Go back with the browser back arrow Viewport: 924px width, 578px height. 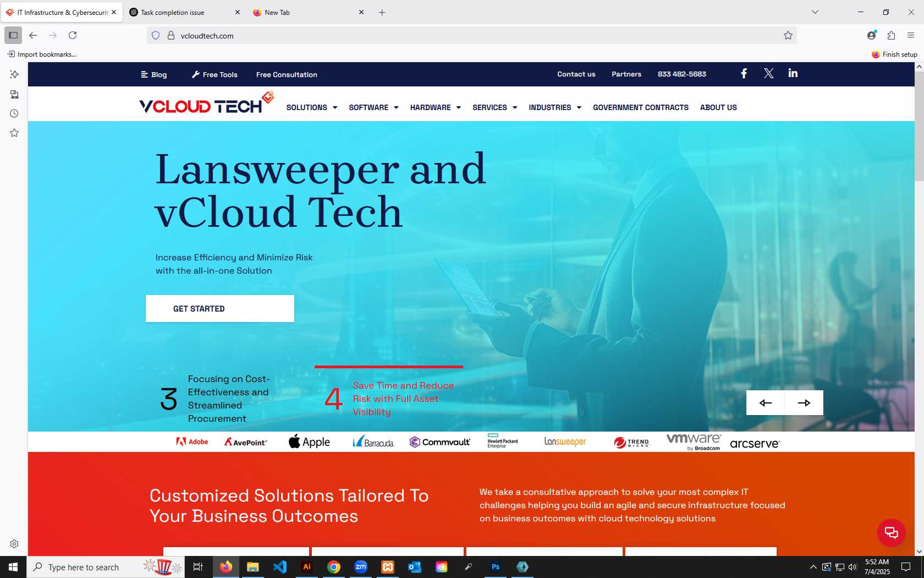pos(33,35)
